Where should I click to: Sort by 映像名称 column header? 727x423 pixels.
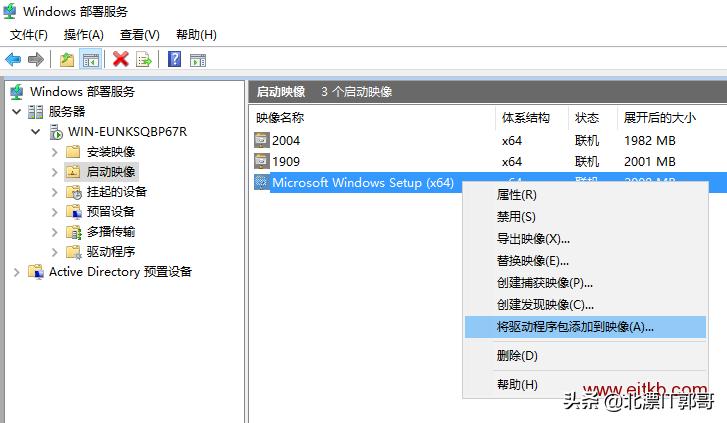point(373,118)
